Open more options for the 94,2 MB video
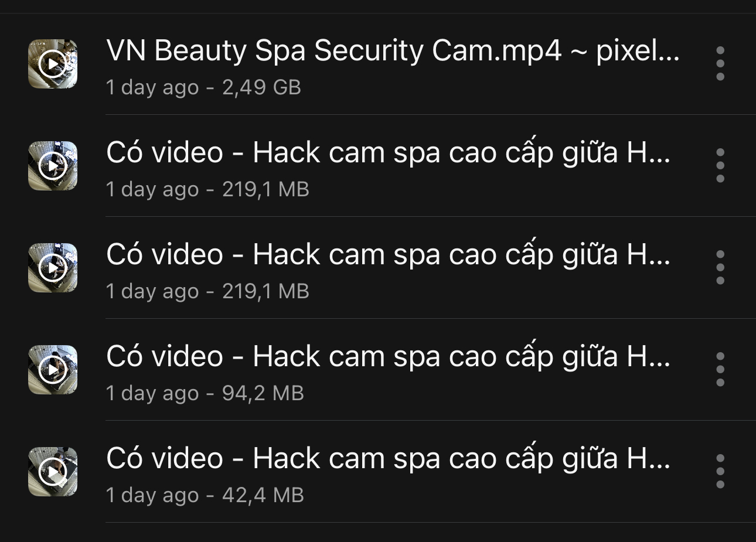 point(720,369)
